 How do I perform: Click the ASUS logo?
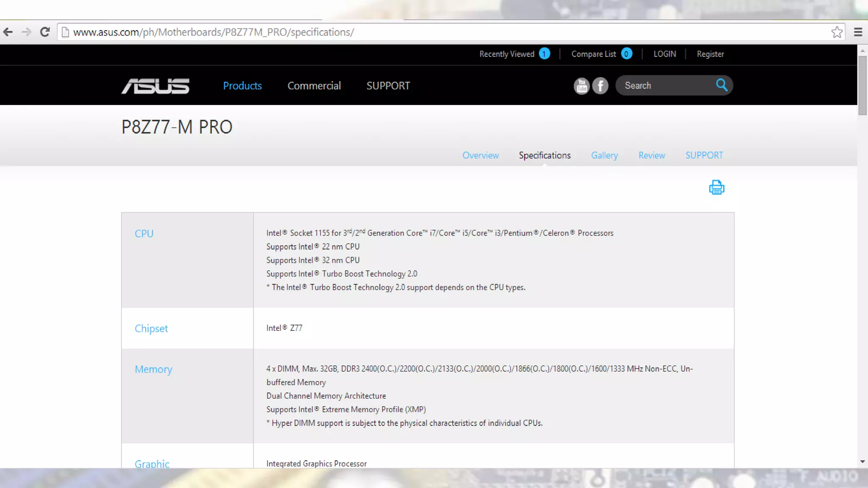pos(155,86)
